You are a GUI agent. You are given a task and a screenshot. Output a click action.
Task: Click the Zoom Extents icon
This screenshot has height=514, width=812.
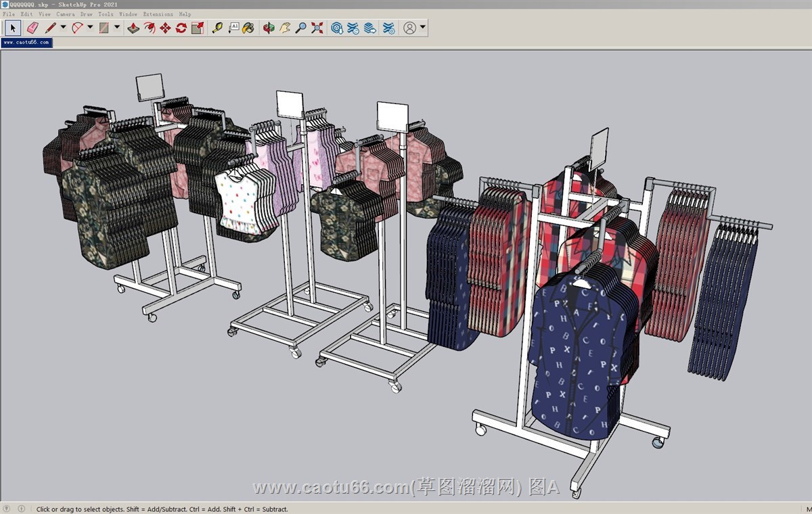[316, 28]
